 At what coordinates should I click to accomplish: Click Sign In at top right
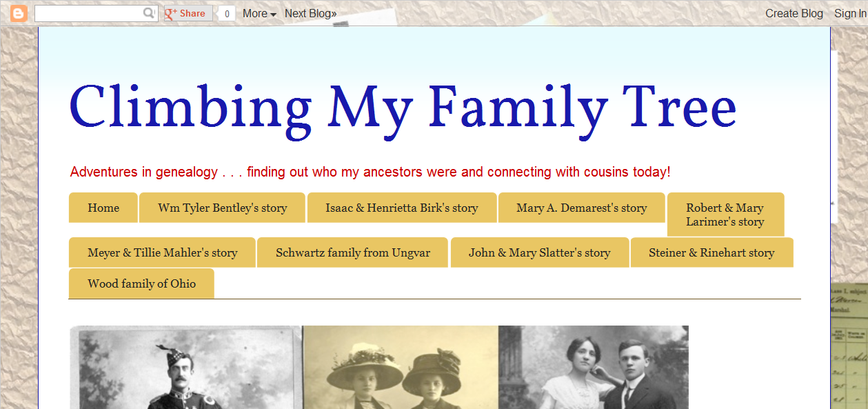(x=850, y=12)
